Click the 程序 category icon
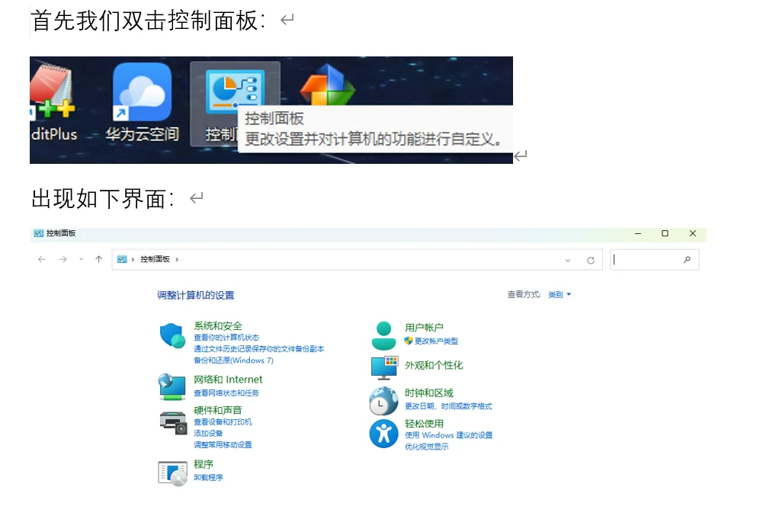This screenshot has width=757, height=532. coord(172,473)
